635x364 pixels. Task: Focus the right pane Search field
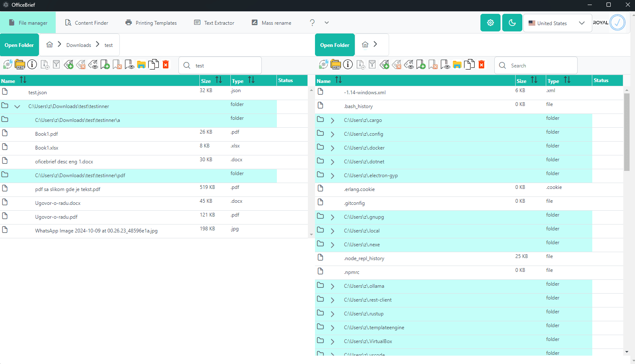[x=536, y=65]
